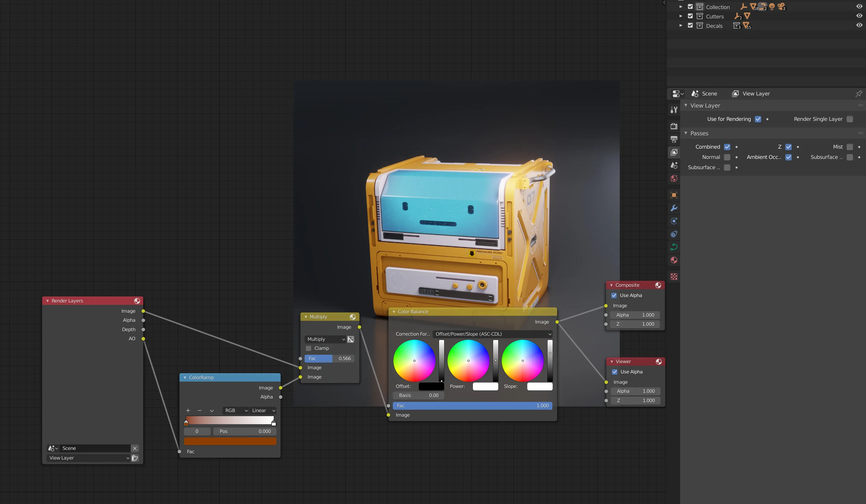
Task: Open the Scene properties tab
Action: [x=674, y=165]
